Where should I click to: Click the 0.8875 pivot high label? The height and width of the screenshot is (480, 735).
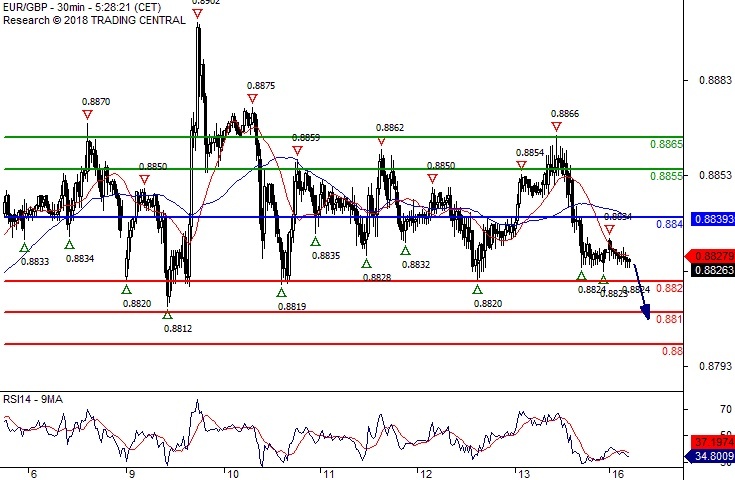pyautogui.click(x=261, y=86)
